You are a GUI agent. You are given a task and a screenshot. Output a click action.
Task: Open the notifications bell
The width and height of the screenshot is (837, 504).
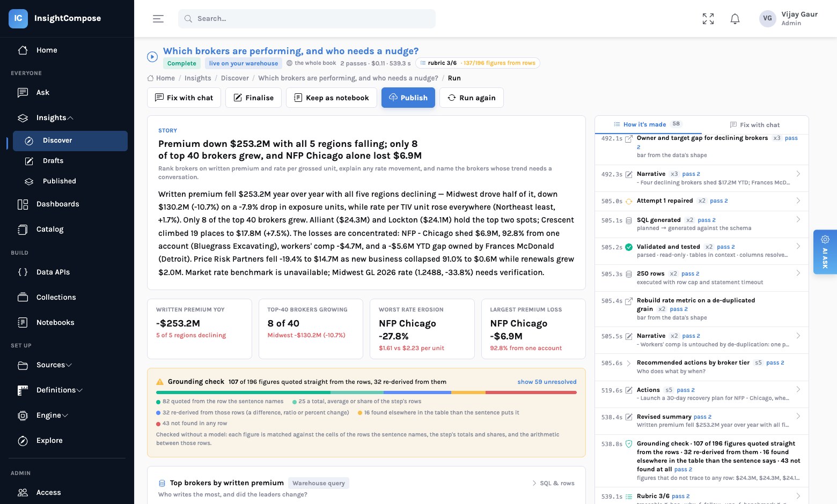735,19
